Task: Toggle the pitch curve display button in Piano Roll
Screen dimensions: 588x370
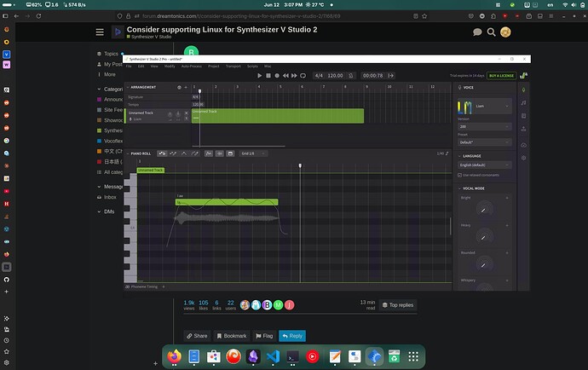Action: click(x=209, y=153)
